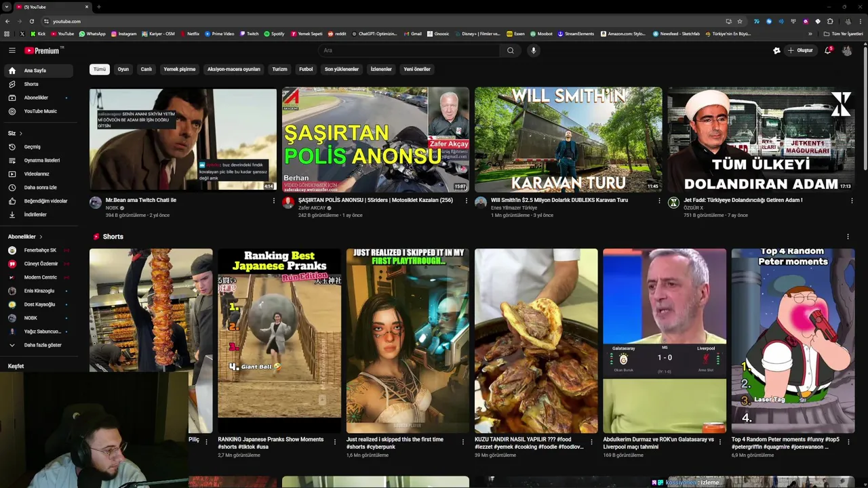
Task: Select the "Aksiyon-macera oyunları" filter chip
Action: 233,69
